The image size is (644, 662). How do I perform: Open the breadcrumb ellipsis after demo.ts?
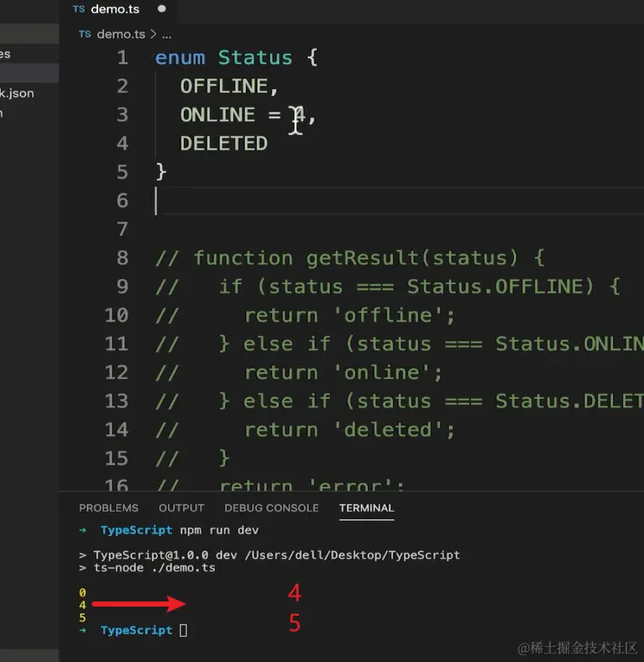(167, 34)
